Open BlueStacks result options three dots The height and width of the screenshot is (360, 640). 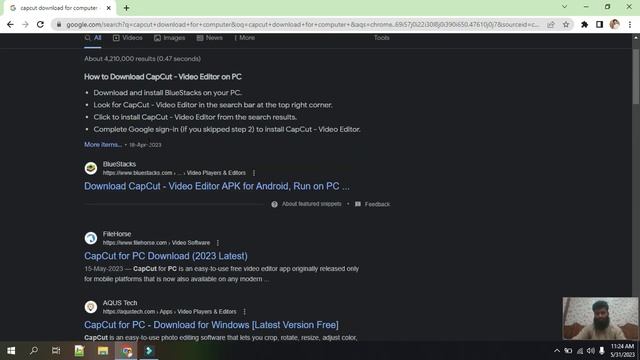click(254, 173)
